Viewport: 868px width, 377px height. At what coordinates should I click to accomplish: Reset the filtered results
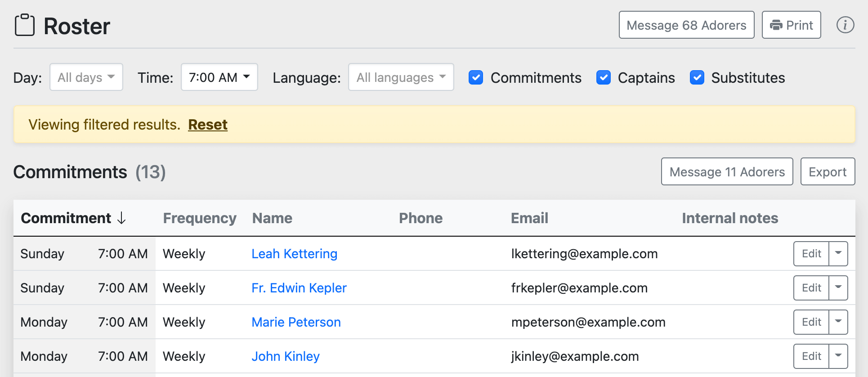[208, 125]
